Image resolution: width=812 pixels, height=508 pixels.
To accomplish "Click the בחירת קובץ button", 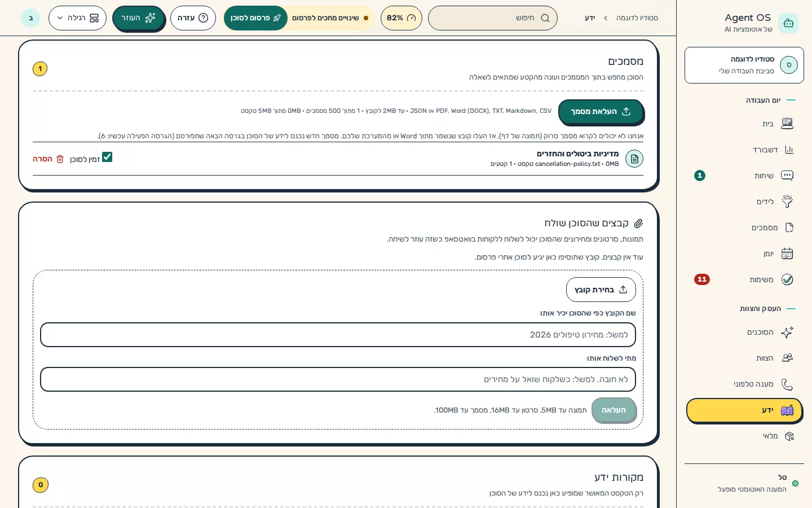I will pyautogui.click(x=601, y=290).
